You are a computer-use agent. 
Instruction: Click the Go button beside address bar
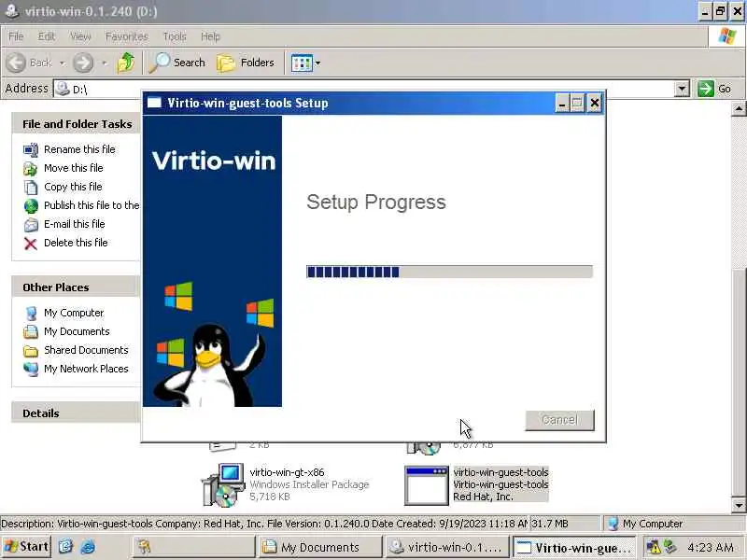tap(714, 89)
